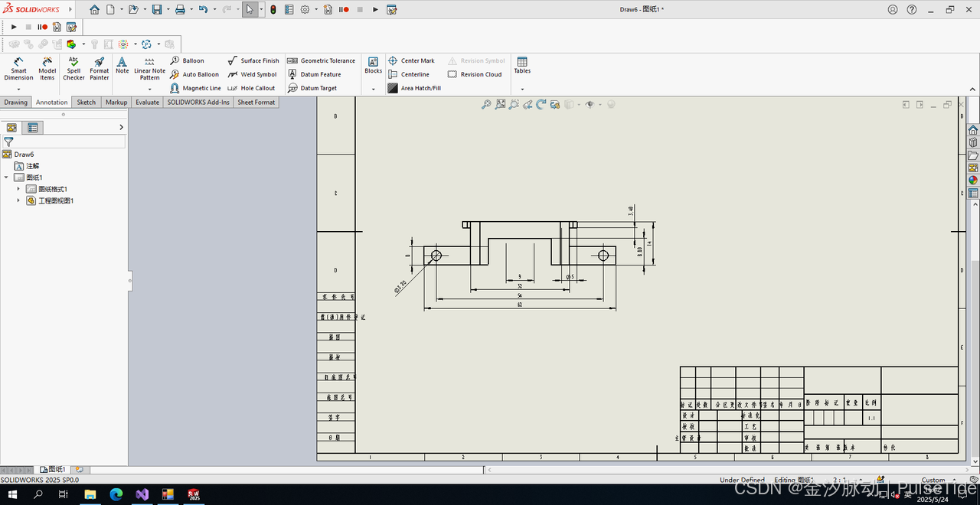Image resolution: width=980 pixels, height=505 pixels.
Task: Open the Tables tool
Action: tap(522, 65)
